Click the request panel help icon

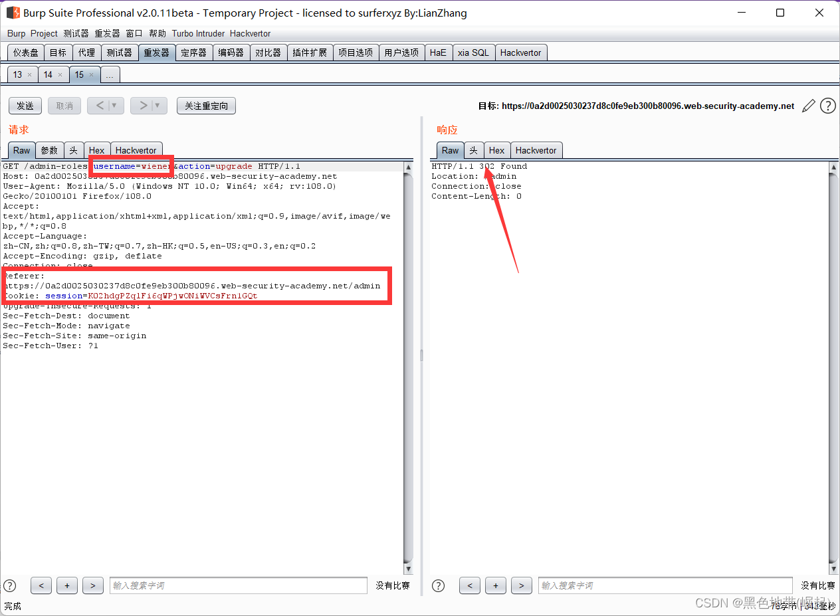10,585
